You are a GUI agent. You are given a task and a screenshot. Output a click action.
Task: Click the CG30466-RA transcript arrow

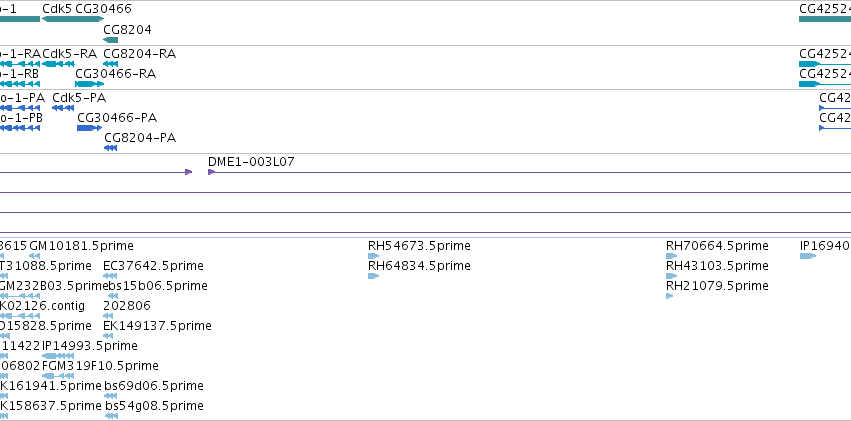pos(89,85)
